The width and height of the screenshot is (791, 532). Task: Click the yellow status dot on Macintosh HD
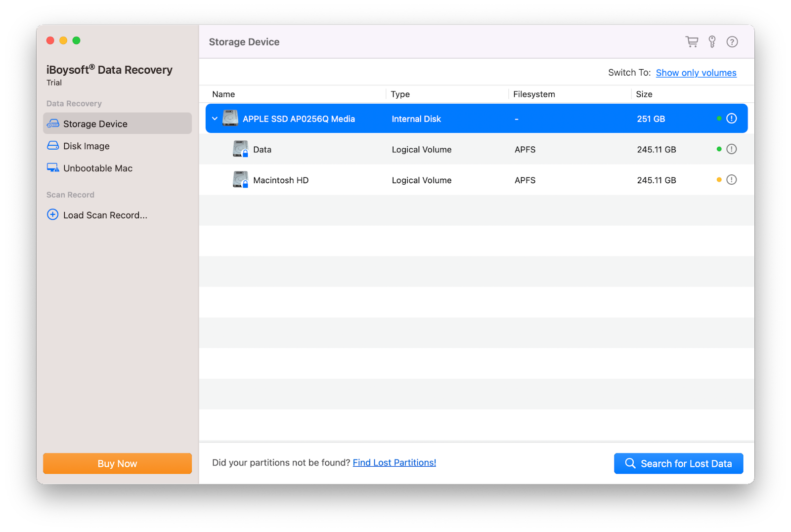pyautogui.click(x=718, y=180)
